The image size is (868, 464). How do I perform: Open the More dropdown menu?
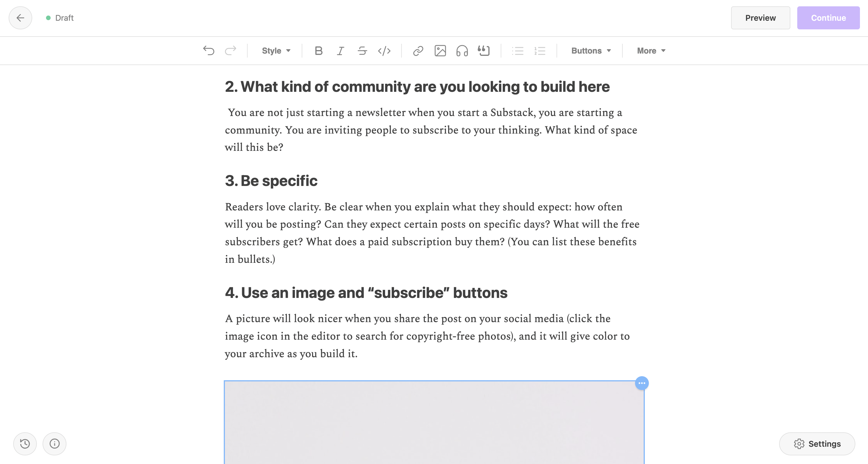[x=651, y=51]
